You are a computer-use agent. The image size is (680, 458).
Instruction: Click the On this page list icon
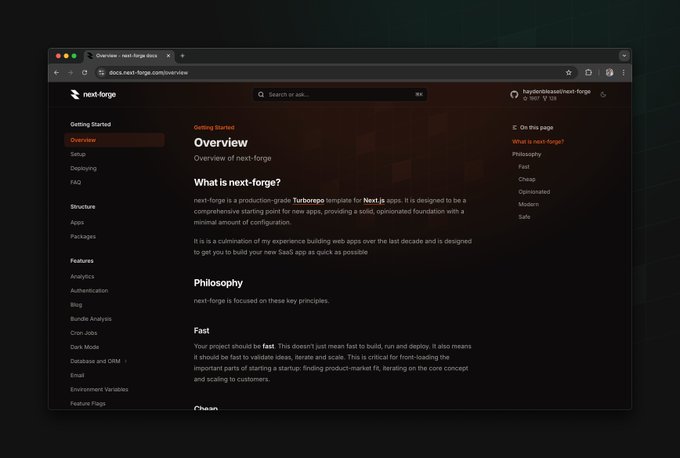(x=515, y=128)
